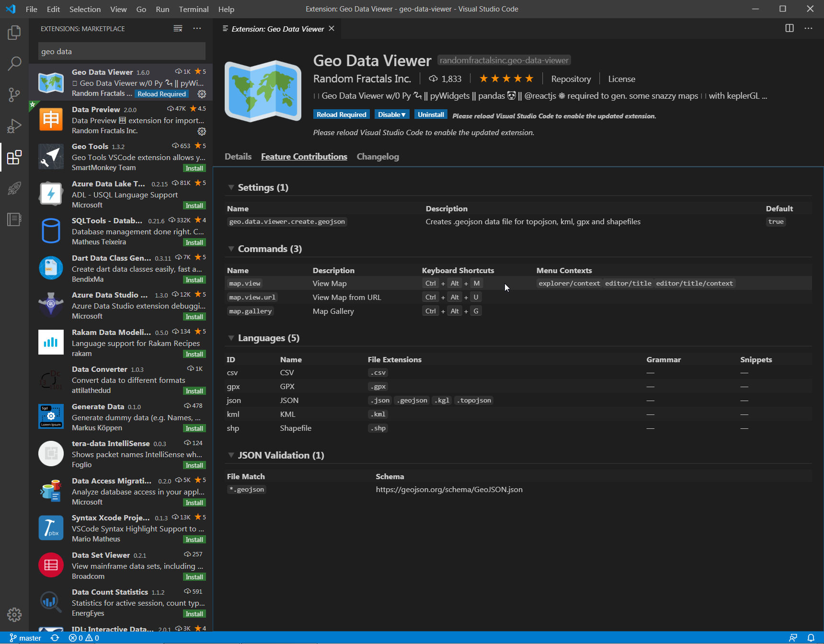The width and height of the screenshot is (824, 644).
Task: Install the Geo Tools extension
Action: click(194, 168)
